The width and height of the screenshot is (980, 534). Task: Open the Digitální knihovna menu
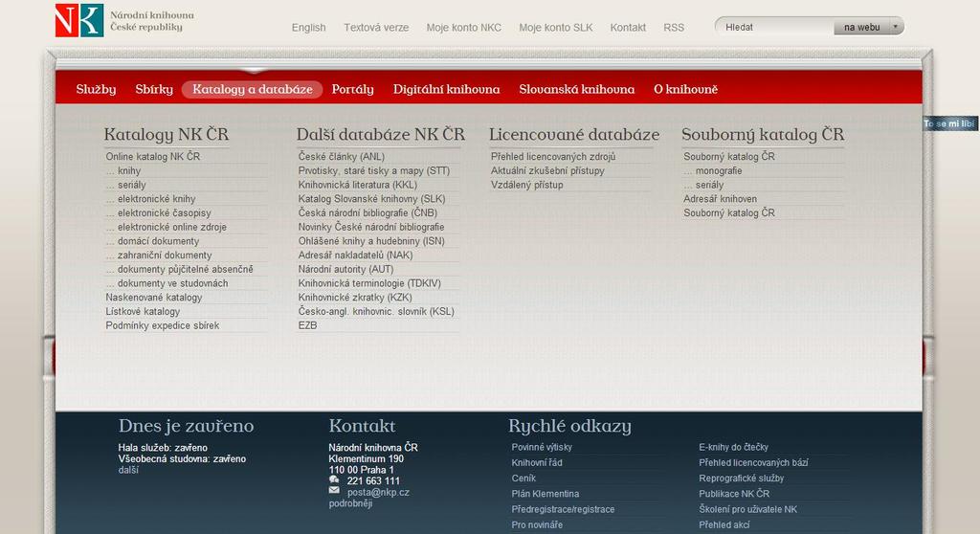(446, 89)
